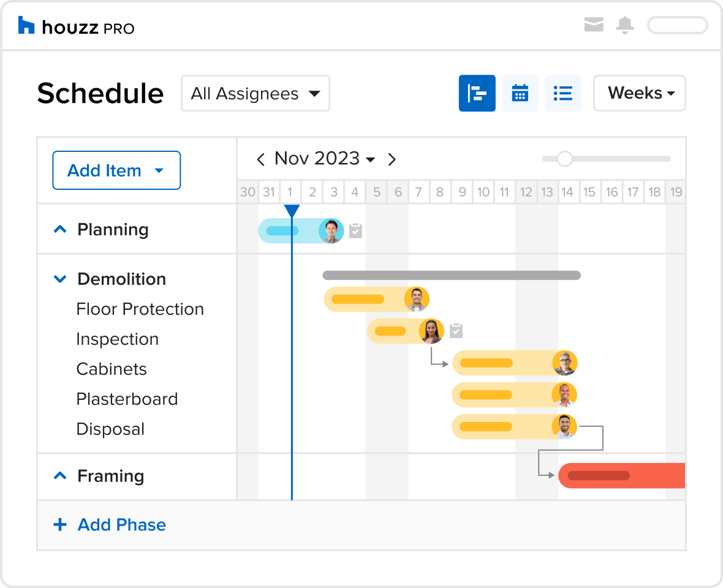This screenshot has height=588, width=723.
Task: Switch to Gantt chart view
Action: point(477,93)
